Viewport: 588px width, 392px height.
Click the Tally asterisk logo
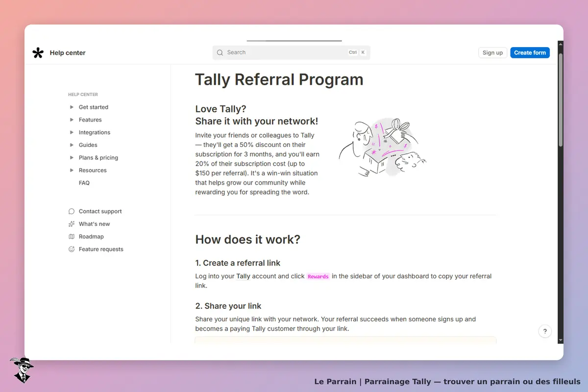click(x=38, y=53)
